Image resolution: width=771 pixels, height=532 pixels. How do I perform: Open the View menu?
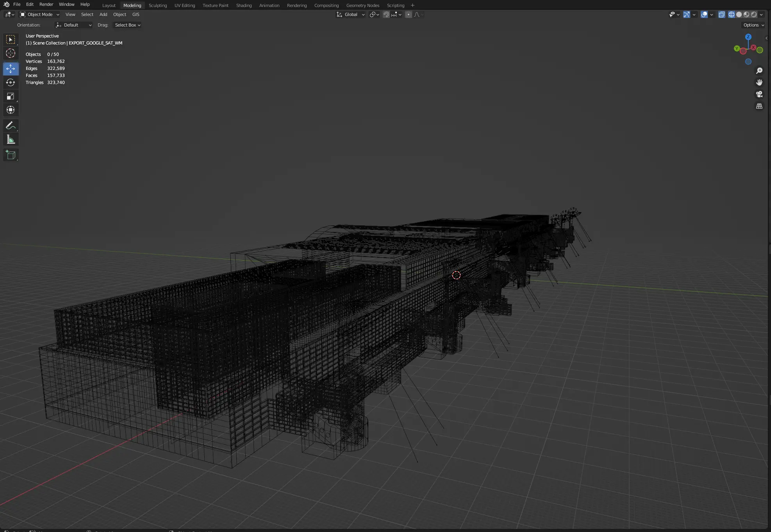[70, 14]
